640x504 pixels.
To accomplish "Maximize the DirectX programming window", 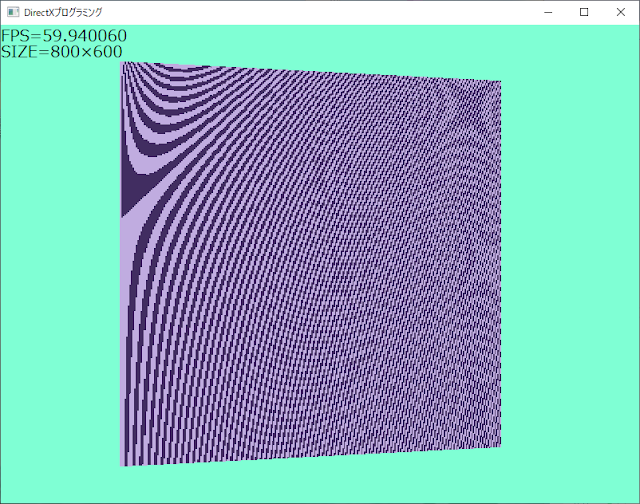I will tap(584, 12).
